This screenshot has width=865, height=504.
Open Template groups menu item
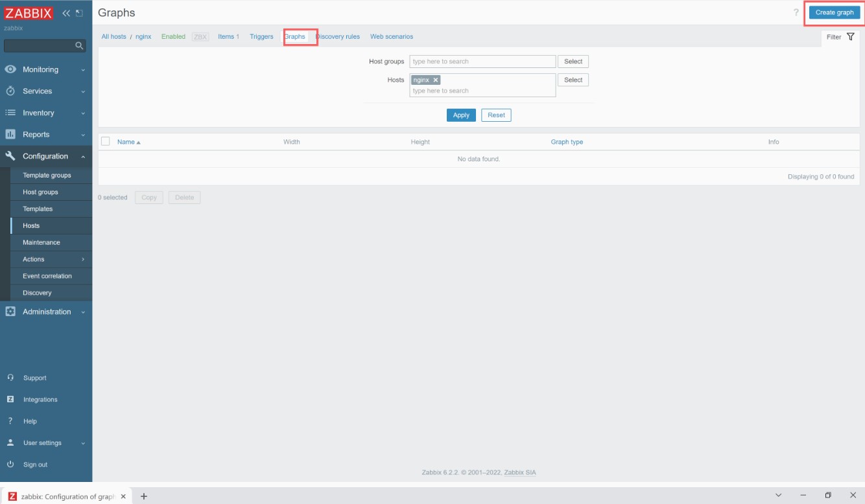pos(47,176)
